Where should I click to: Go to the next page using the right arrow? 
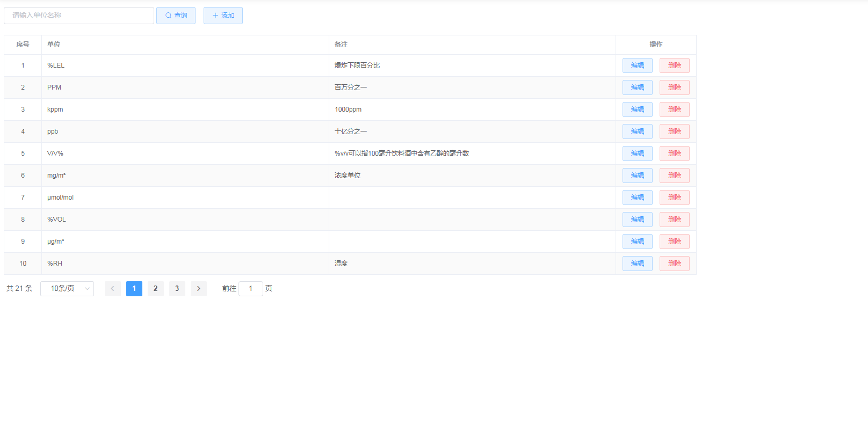[x=198, y=289]
